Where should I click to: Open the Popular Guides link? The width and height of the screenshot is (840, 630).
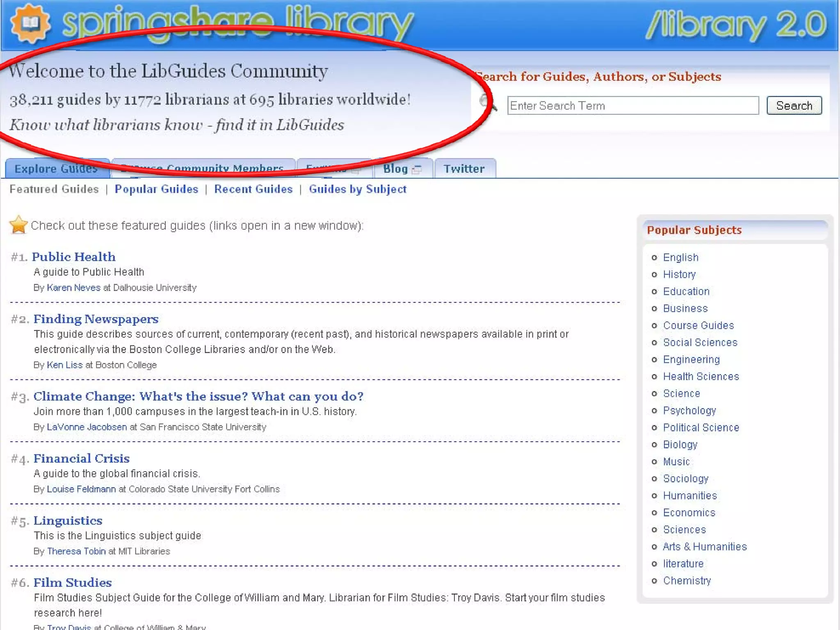click(x=156, y=189)
